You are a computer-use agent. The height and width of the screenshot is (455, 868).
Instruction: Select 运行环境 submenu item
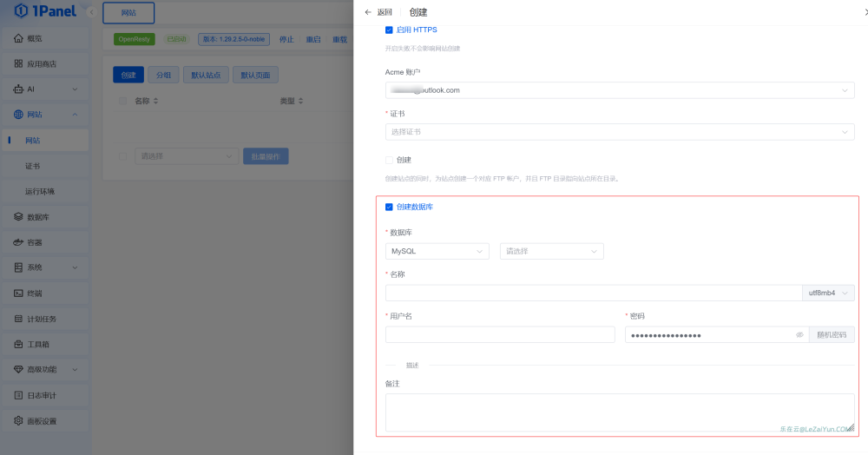[45, 192]
